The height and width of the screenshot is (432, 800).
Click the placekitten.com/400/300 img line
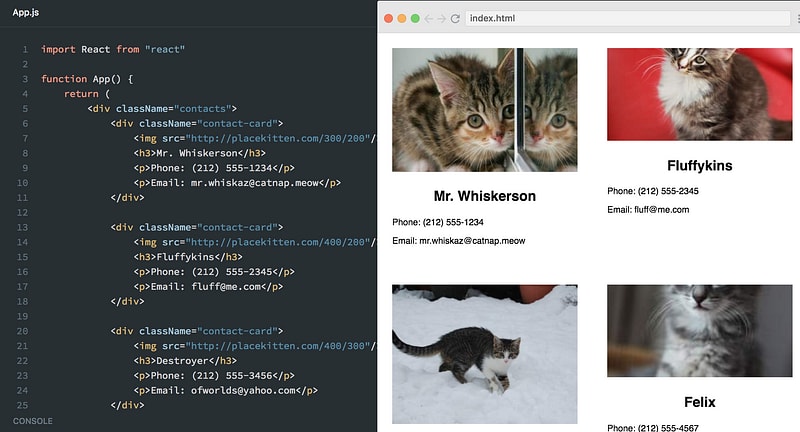coord(255,345)
